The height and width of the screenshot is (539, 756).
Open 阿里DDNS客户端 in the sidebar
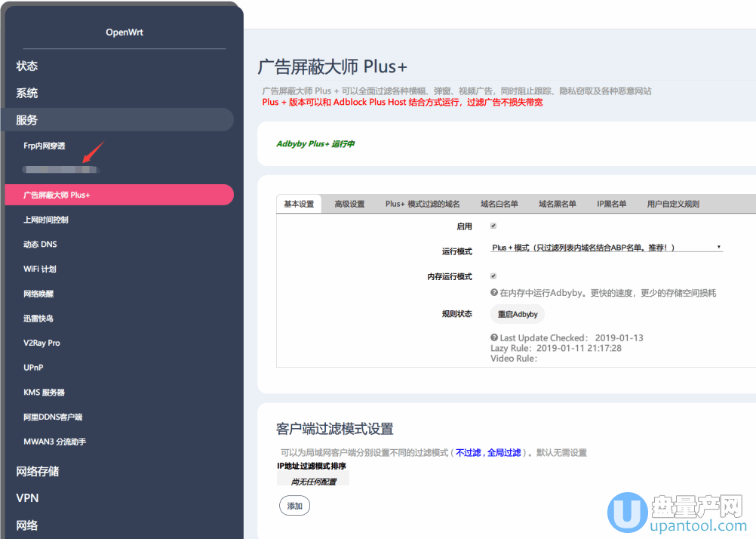(x=53, y=417)
